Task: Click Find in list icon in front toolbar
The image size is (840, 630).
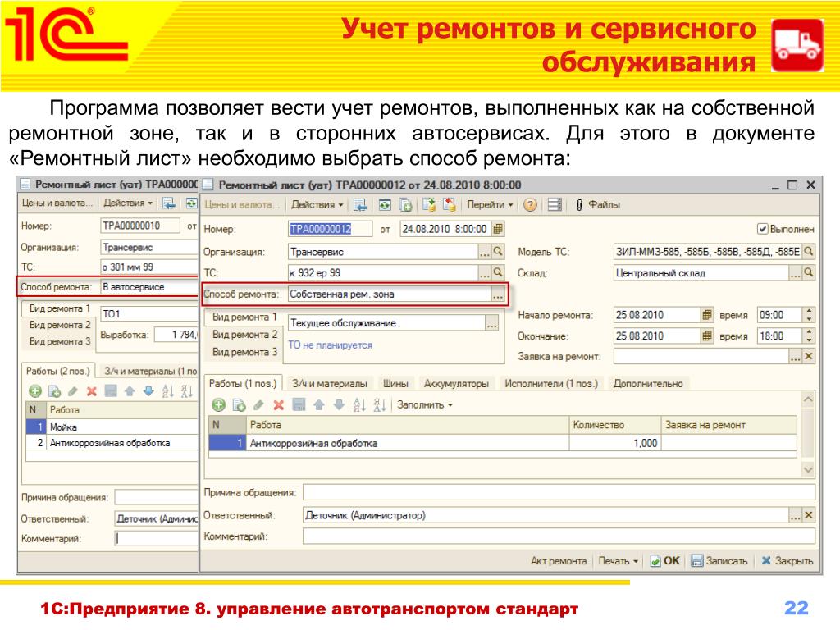Action: tap(361, 204)
